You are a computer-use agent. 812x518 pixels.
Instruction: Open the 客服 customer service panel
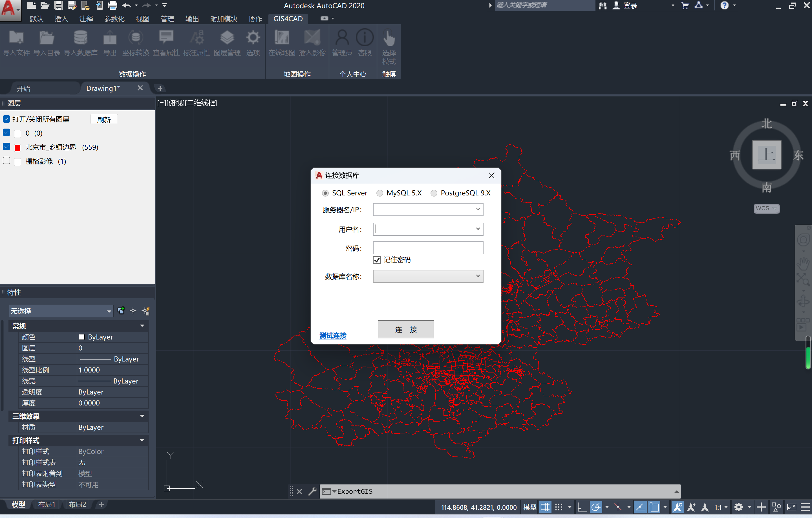point(365,42)
